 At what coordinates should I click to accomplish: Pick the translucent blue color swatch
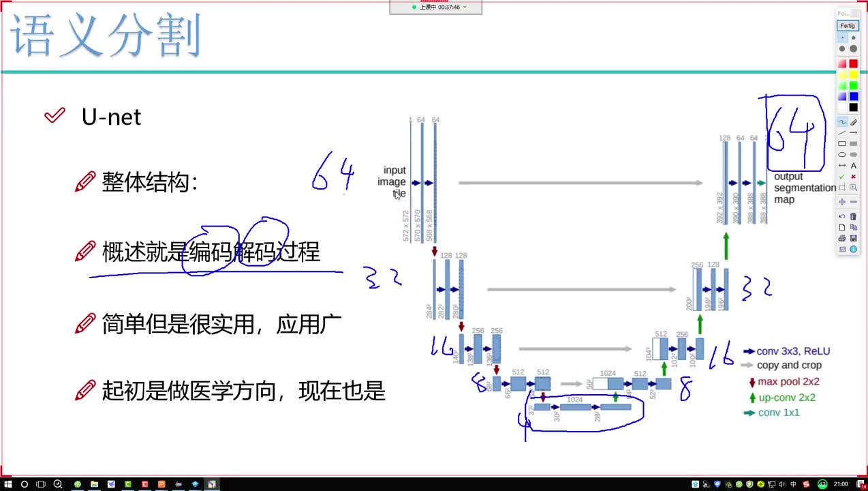[842, 96]
